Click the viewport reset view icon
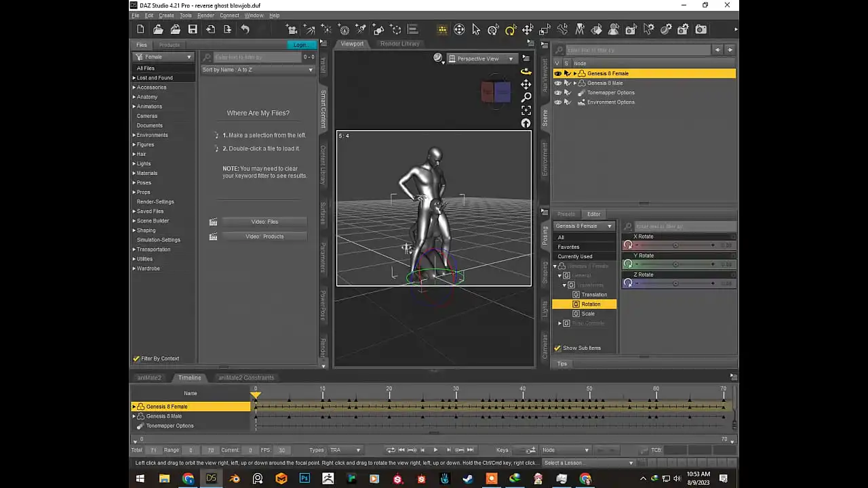Viewport: 868px width, 488px height. click(526, 123)
